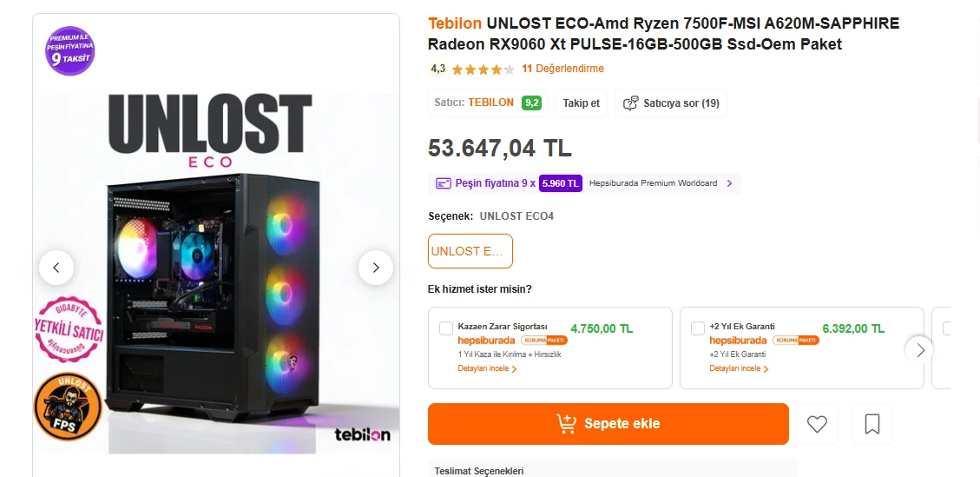The image size is (980, 477).
Task: Click the seller score 9,2 badge
Action: (x=531, y=103)
